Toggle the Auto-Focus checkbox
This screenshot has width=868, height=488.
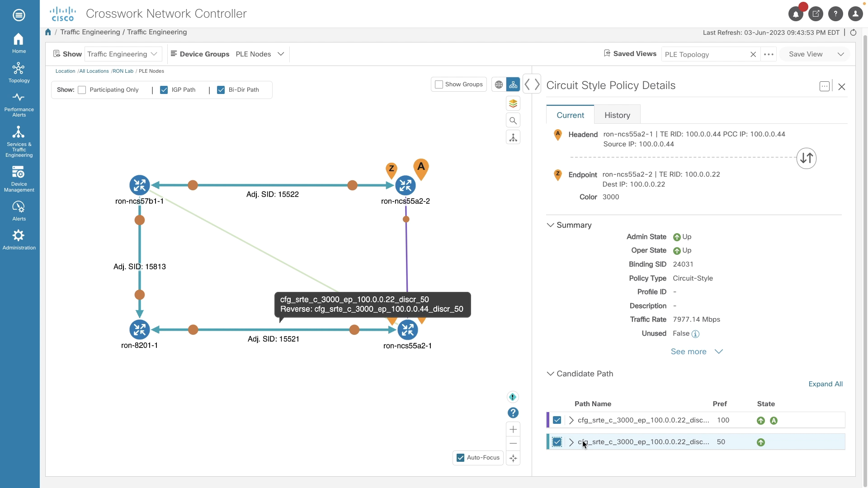point(460,458)
